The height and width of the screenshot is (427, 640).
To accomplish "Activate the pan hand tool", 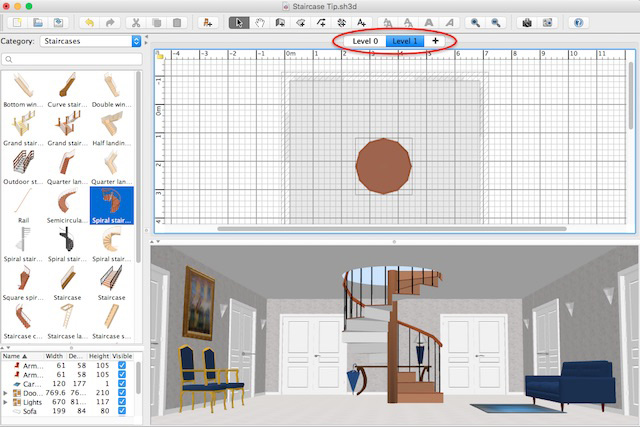I will click(x=260, y=22).
